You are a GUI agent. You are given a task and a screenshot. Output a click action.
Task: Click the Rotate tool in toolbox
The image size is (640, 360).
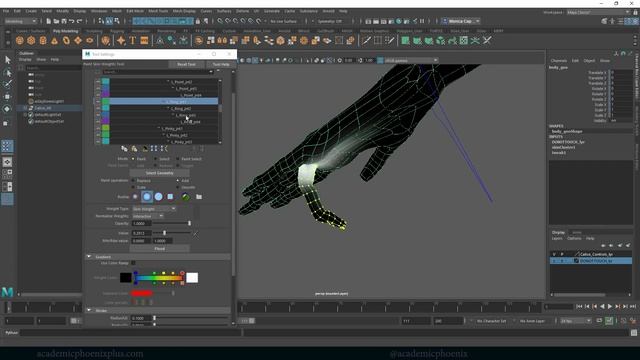click(7, 109)
